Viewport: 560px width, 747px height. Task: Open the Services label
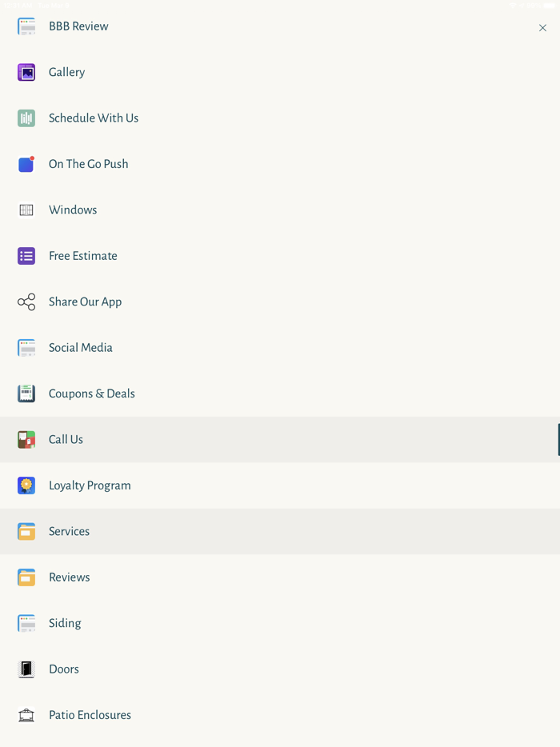[69, 532]
